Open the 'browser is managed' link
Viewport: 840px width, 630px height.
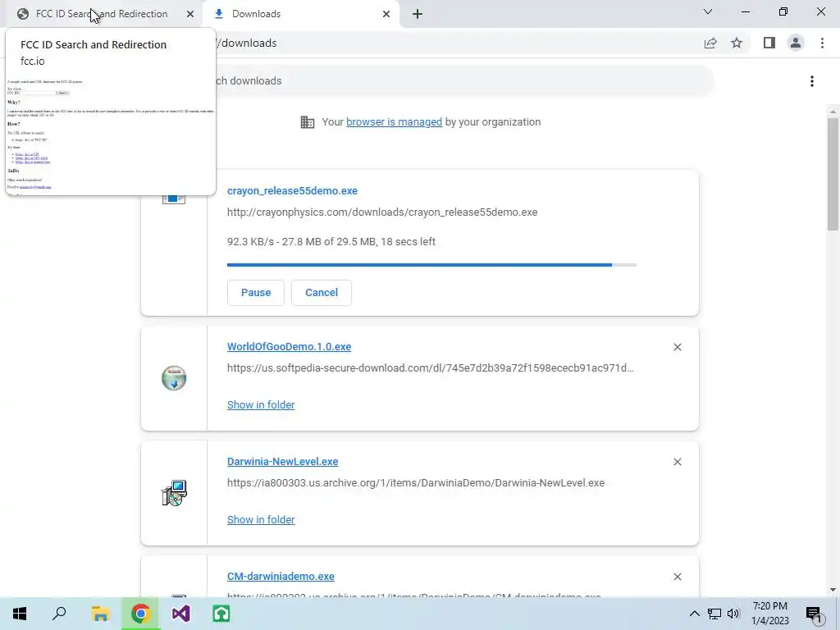point(394,122)
